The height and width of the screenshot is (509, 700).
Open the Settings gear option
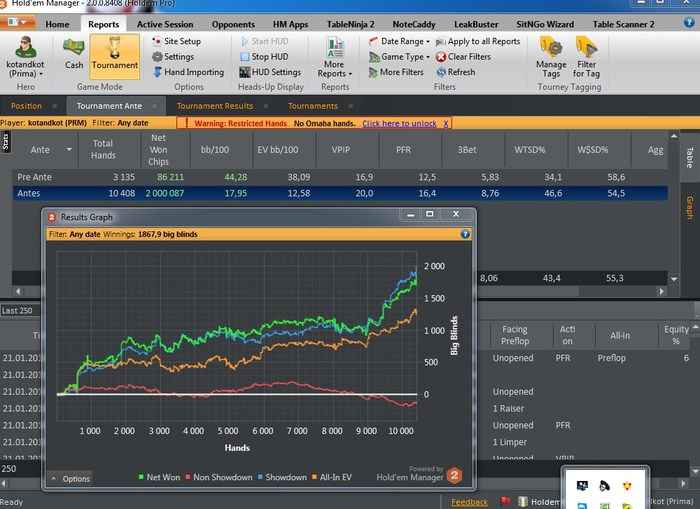(173, 57)
